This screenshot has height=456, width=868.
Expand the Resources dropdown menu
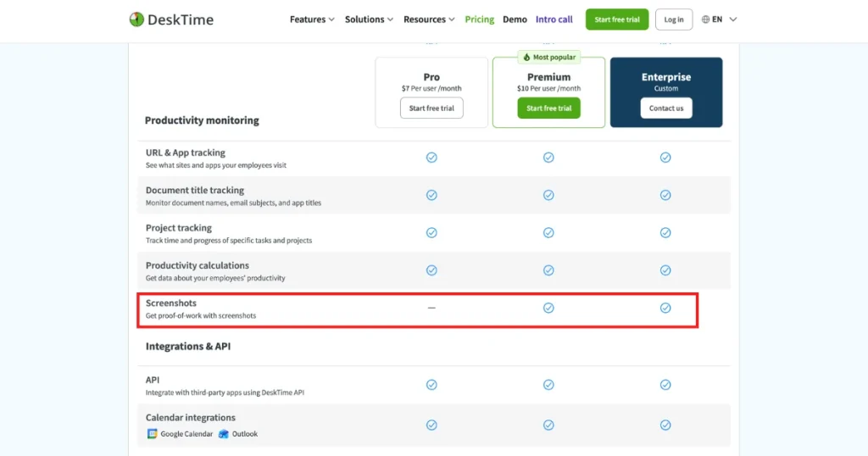tap(429, 19)
